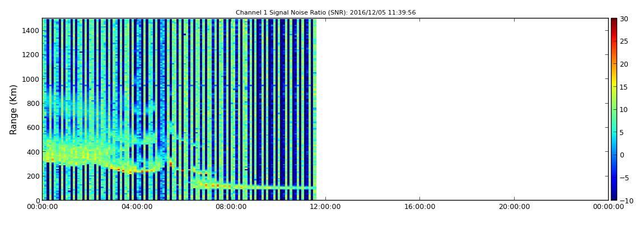644x228 pixels.
Task: Click the dark blue bottom of the colorbar
Action: coord(614,197)
